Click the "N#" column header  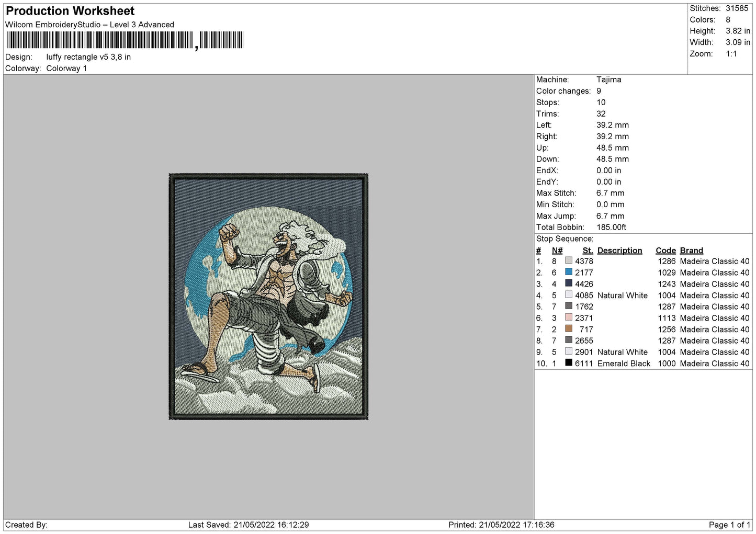557,251
